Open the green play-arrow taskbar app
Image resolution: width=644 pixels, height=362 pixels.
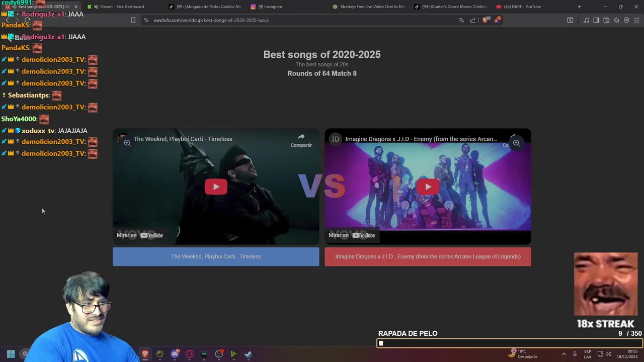[x=233, y=354]
